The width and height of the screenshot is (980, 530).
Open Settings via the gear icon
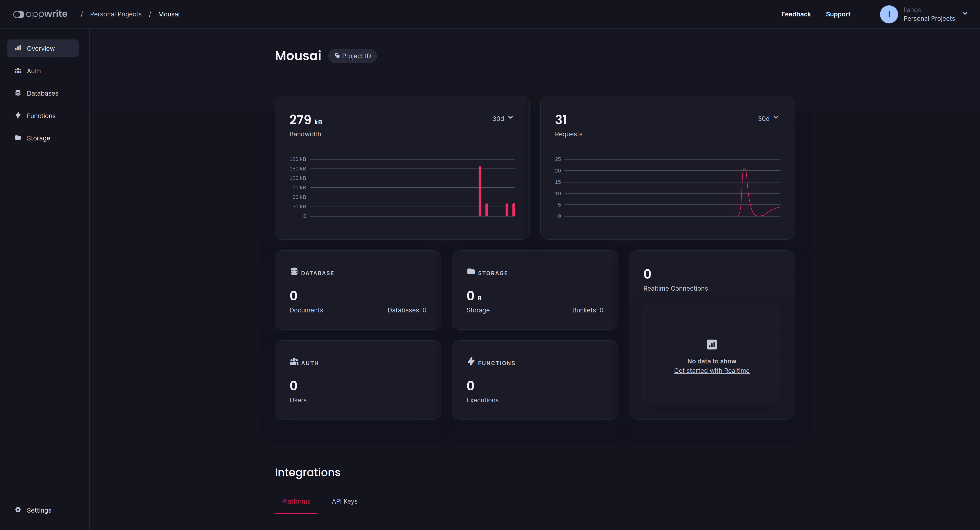coord(18,510)
